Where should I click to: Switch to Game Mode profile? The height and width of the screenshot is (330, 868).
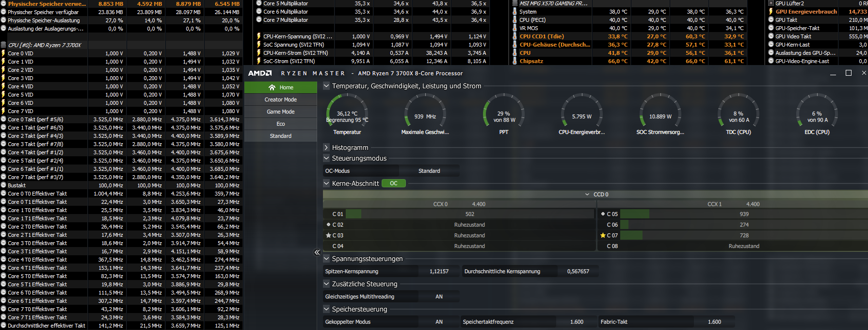281,112
